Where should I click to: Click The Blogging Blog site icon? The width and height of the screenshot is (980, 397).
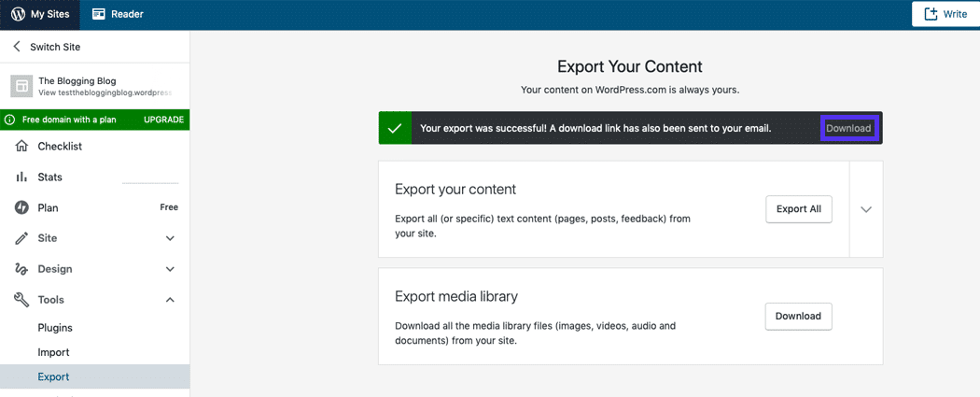pyautogui.click(x=21, y=86)
